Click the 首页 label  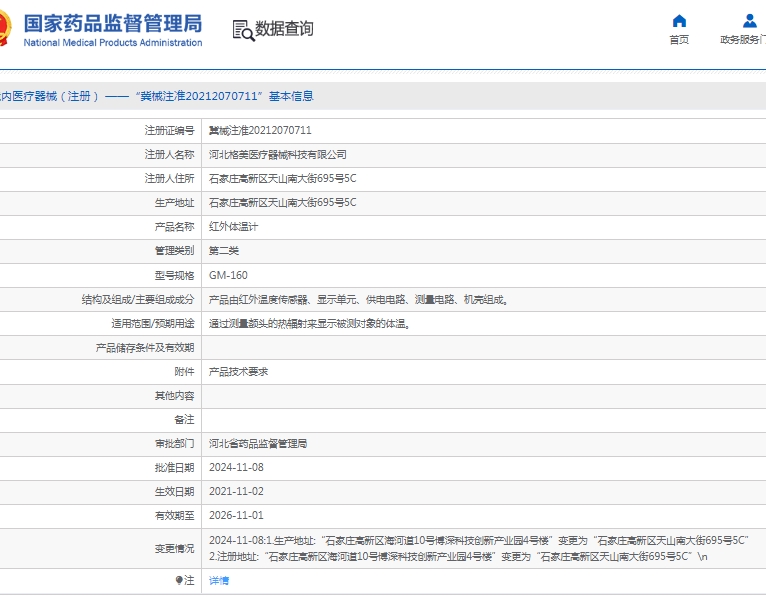click(679, 40)
